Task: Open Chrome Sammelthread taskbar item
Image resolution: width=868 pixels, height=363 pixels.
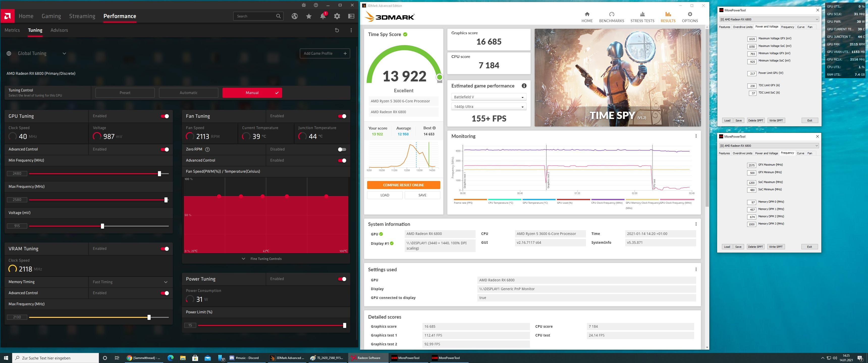Action: coord(144,358)
